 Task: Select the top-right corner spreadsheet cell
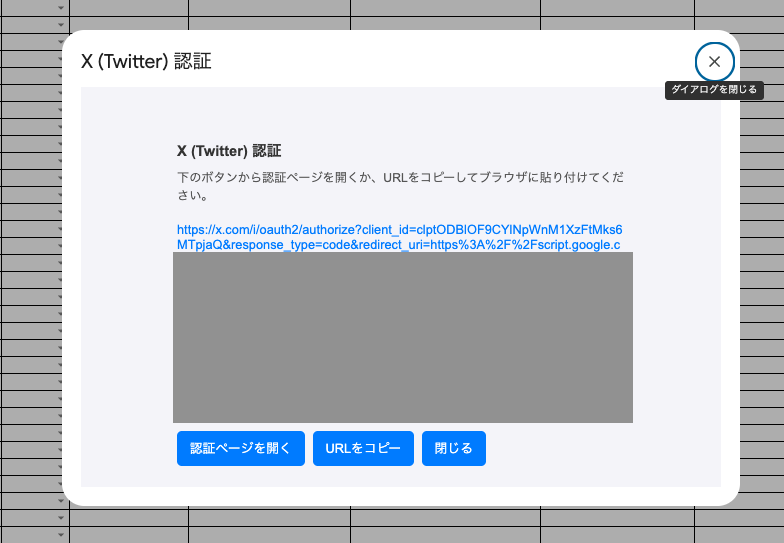click(739, 8)
